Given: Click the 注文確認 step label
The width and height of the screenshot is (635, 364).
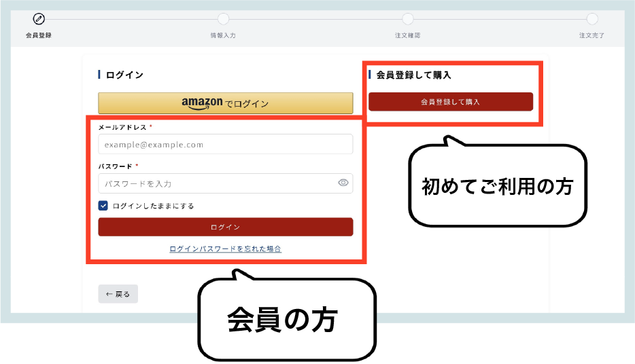Looking at the screenshot, I should (x=408, y=35).
